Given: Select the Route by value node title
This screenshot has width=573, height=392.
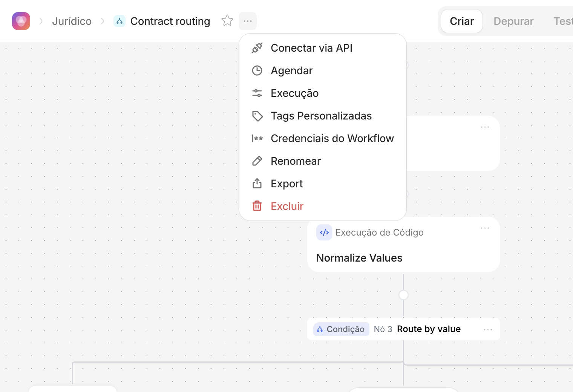Looking at the screenshot, I should [429, 329].
